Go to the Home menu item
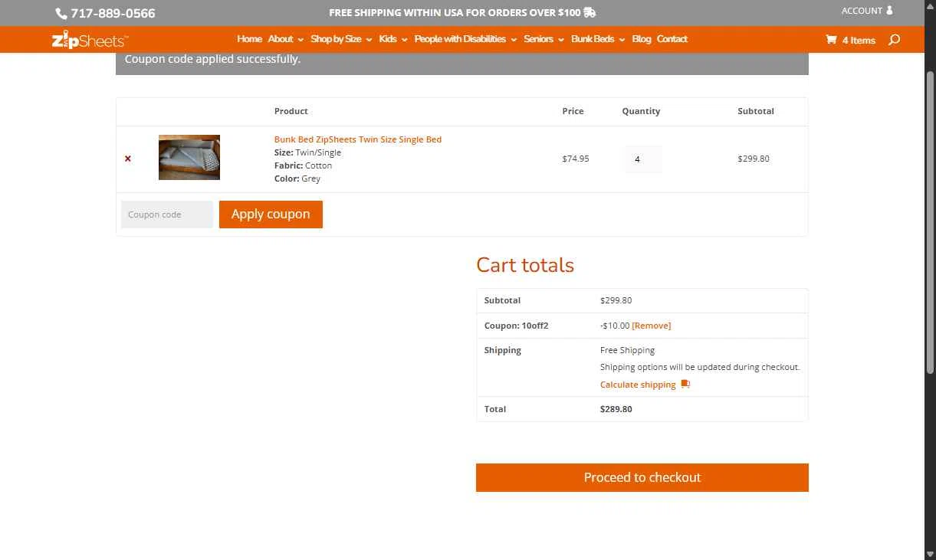The image size is (936, 560). click(249, 39)
